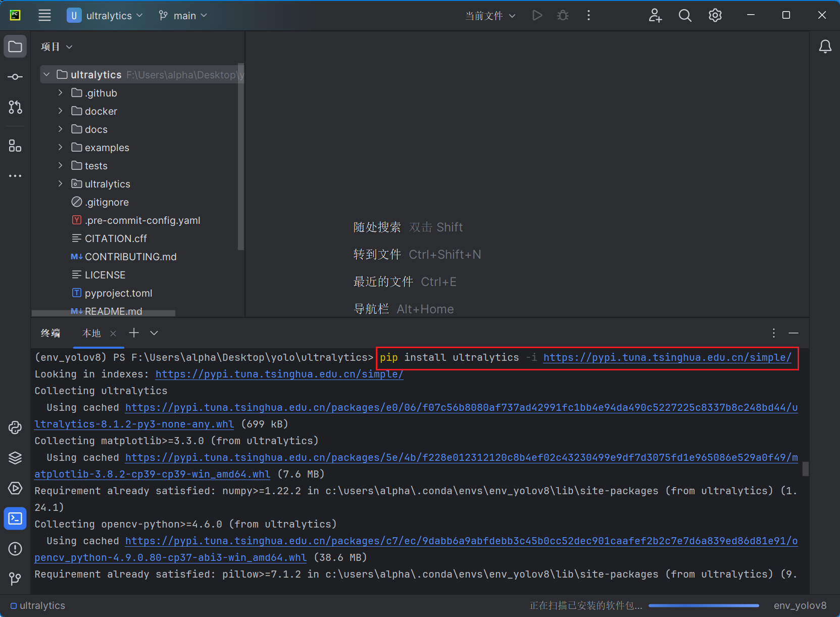
Task: Open the Services tool window
Action: tap(15, 488)
